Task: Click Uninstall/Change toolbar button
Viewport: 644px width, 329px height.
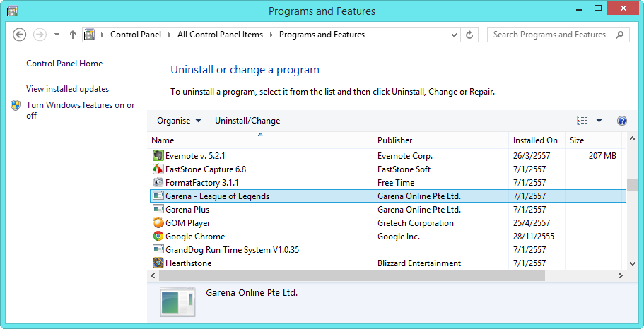Action: (x=247, y=121)
